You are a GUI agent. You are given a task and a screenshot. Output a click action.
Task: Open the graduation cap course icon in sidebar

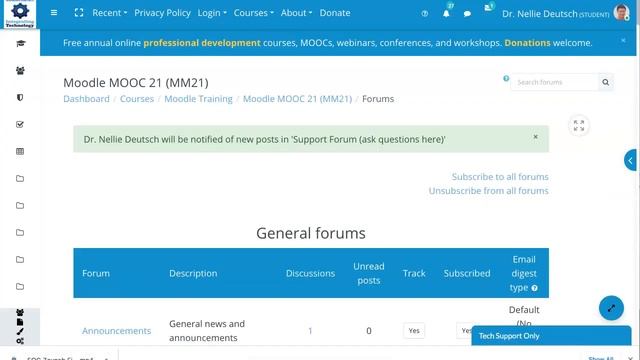point(20,43)
